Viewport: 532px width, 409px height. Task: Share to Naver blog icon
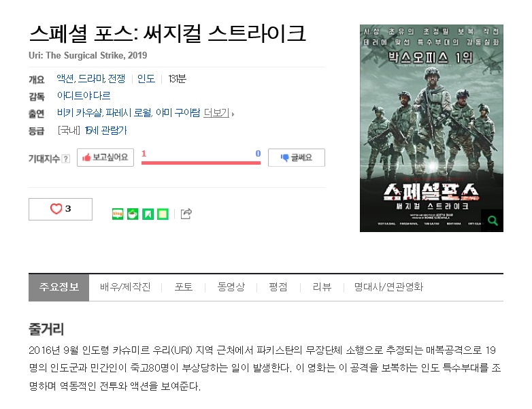point(118,214)
